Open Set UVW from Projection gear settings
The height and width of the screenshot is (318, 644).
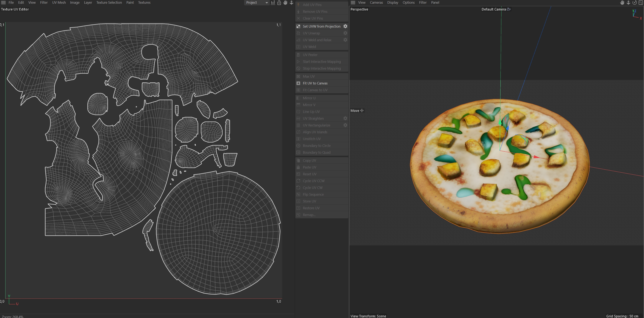pos(345,26)
